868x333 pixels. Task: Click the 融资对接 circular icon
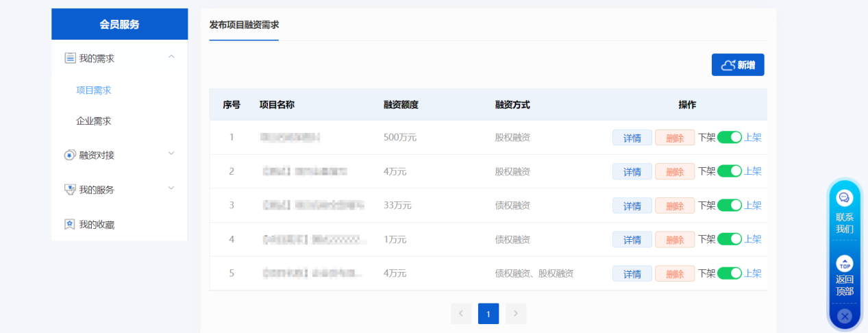(x=69, y=156)
